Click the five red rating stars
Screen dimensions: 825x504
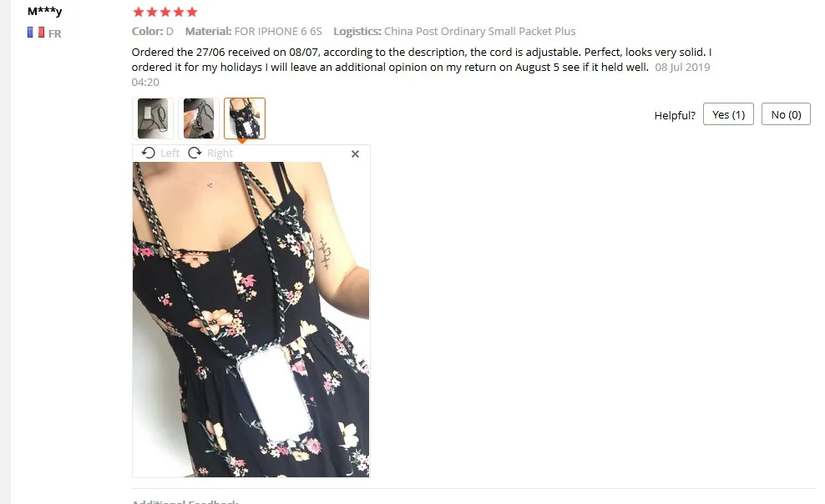click(165, 12)
